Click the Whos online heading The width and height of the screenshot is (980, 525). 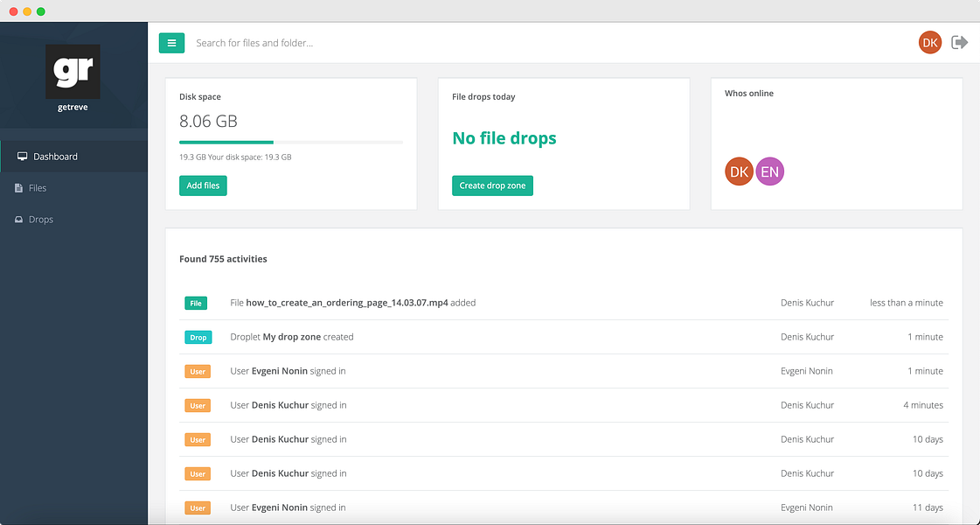pos(748,94)
